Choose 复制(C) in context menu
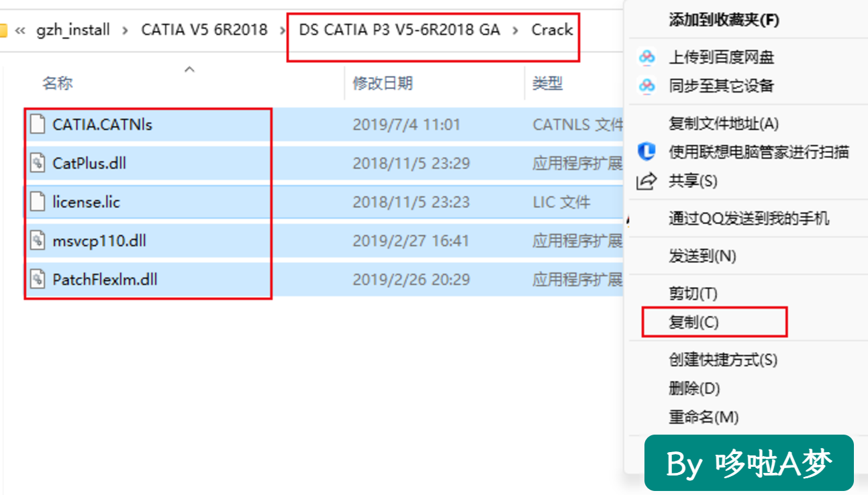 (694, 323)
